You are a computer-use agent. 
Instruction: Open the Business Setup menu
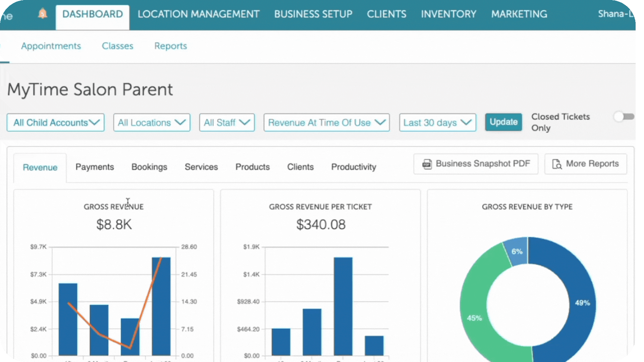313,14
